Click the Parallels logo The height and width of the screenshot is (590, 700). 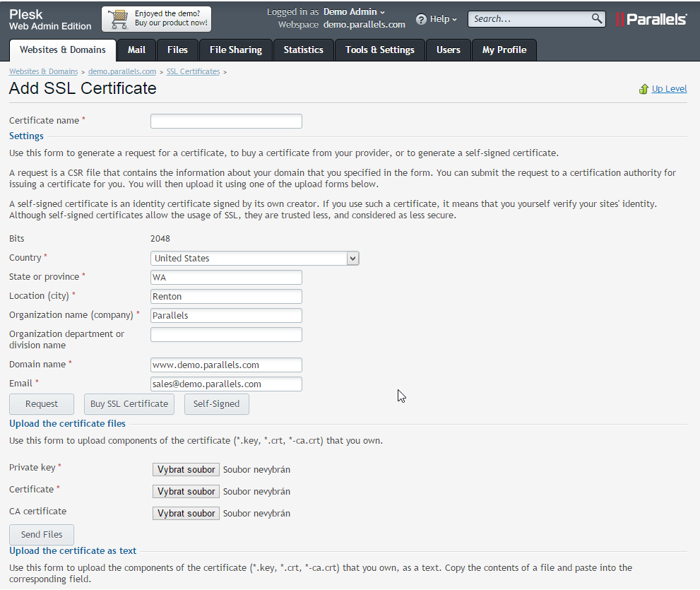pyautogui.click(x=651, y=19)
